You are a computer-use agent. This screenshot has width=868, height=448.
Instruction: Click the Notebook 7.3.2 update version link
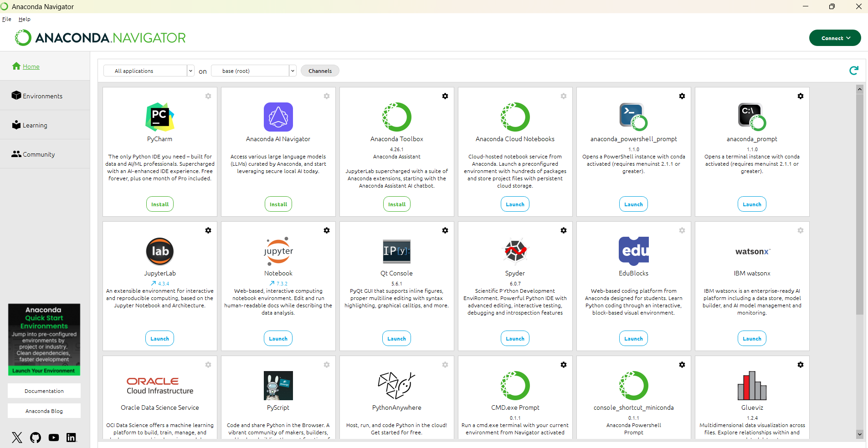pyautogui.click(x=278, y=283)
